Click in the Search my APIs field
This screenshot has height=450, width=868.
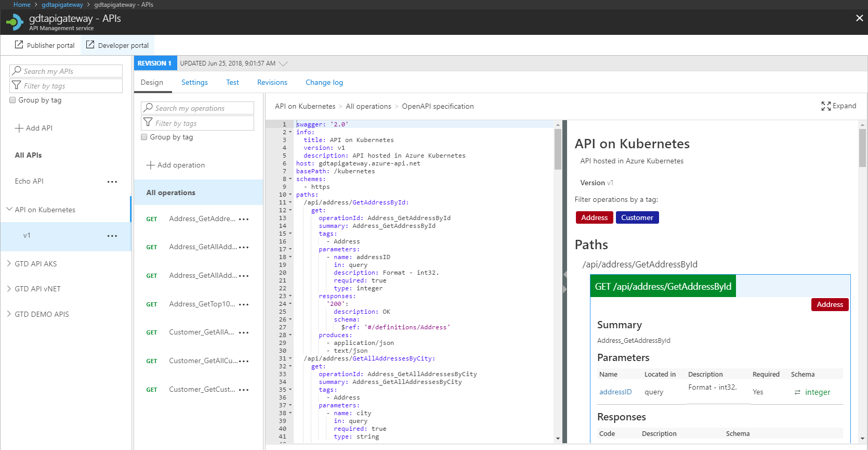[66, 71]
